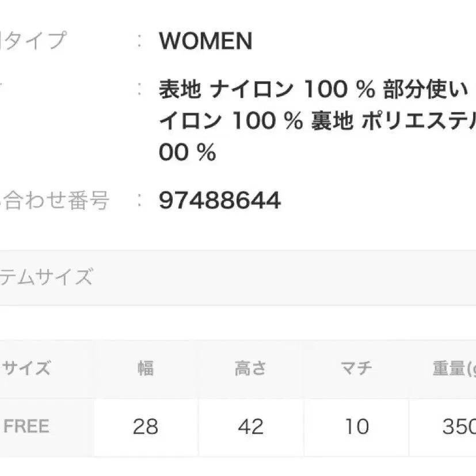Select inquiry number 97488644
Screen dimensions: 476x476
220,201
